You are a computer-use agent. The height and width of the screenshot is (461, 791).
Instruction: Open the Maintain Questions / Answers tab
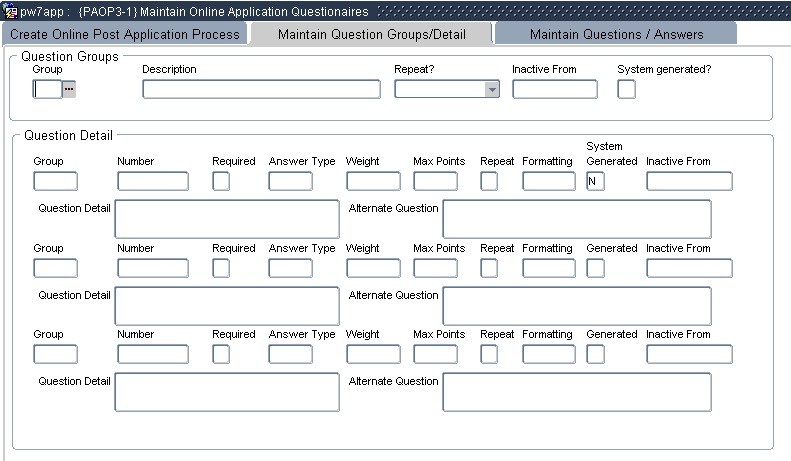tap(616, 34)
